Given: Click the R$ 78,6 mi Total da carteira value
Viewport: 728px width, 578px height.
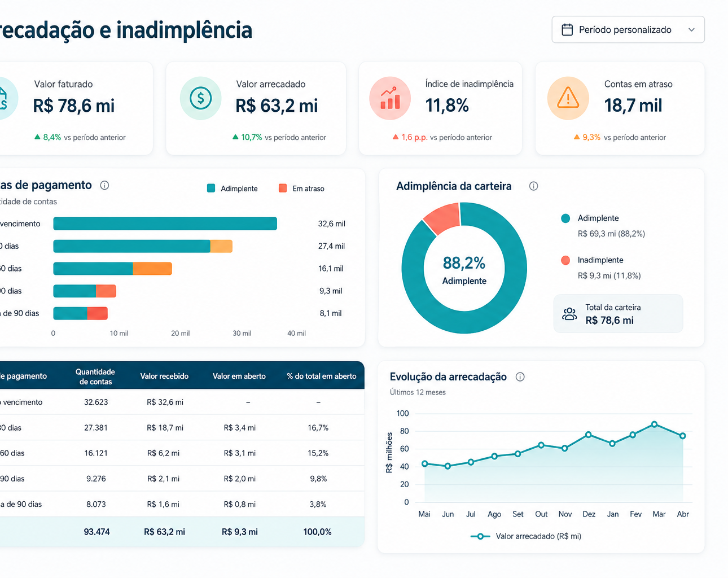Looking at the screenshot, I should click(x=609, y=321).
